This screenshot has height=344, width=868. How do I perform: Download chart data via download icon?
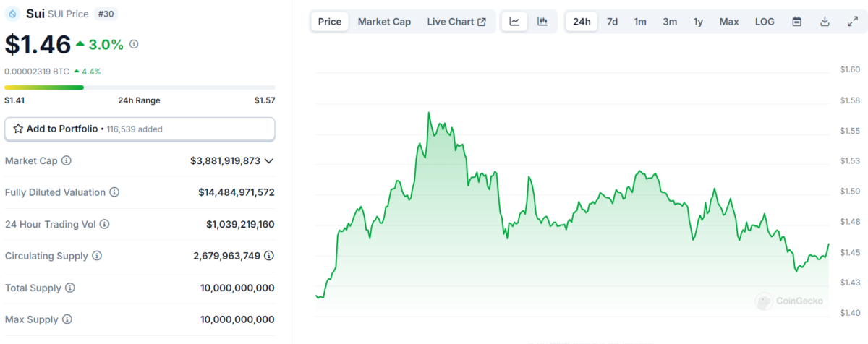(825, 22)
